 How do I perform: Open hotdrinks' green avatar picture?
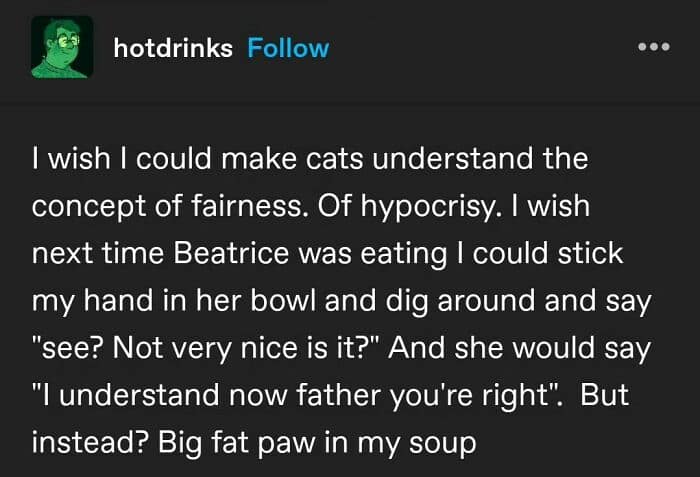62,47
